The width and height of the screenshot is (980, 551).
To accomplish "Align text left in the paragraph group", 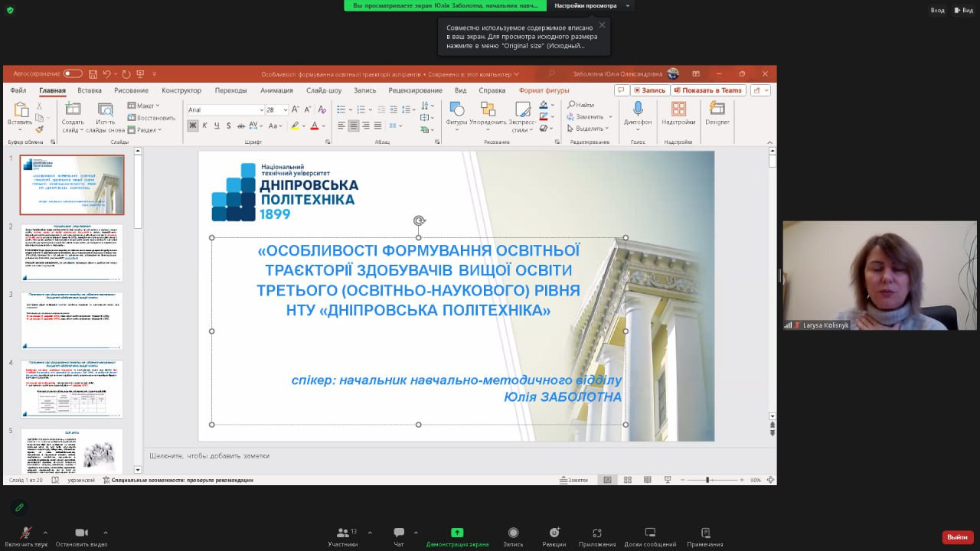I will click(341, 126).
